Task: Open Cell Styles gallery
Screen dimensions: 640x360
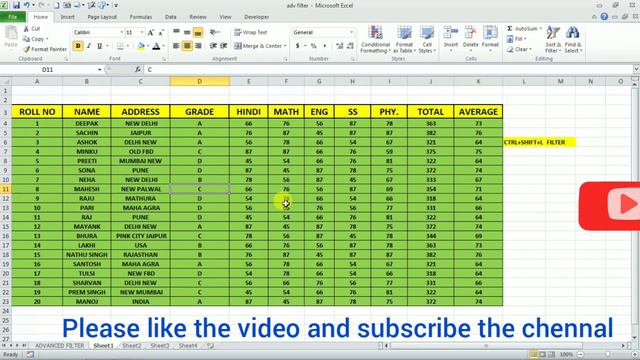Action: [427, 39]
